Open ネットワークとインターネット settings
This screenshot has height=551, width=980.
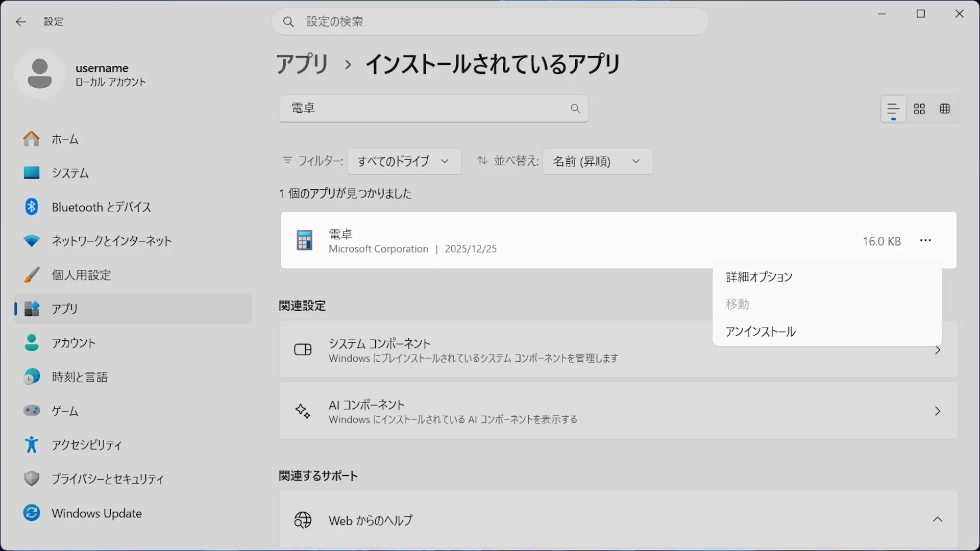133,241
